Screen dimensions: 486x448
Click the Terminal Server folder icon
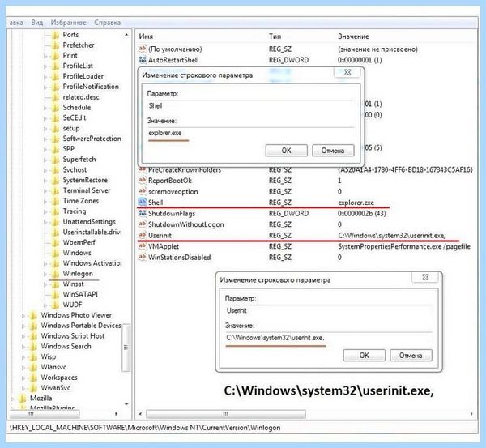coord(55,190)
